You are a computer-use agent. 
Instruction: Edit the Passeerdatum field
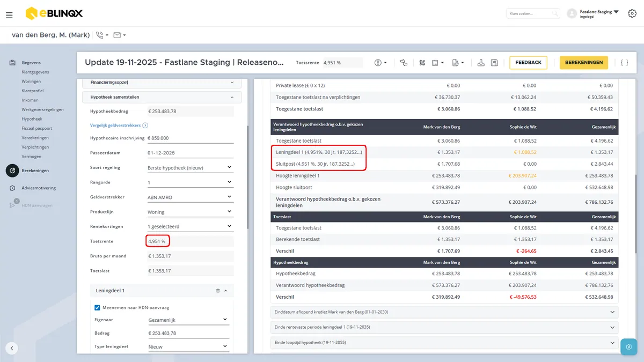pos(190,153)
